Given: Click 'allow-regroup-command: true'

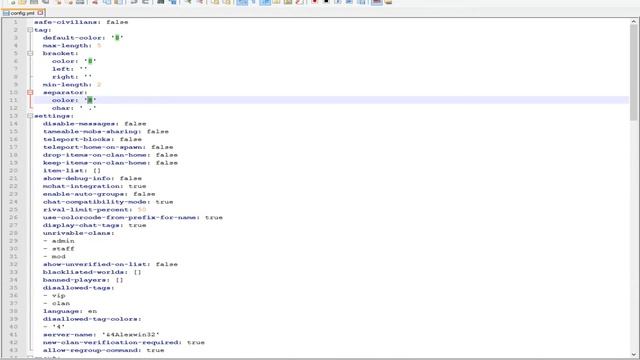Looking at the screenshot, I should 103,350.
